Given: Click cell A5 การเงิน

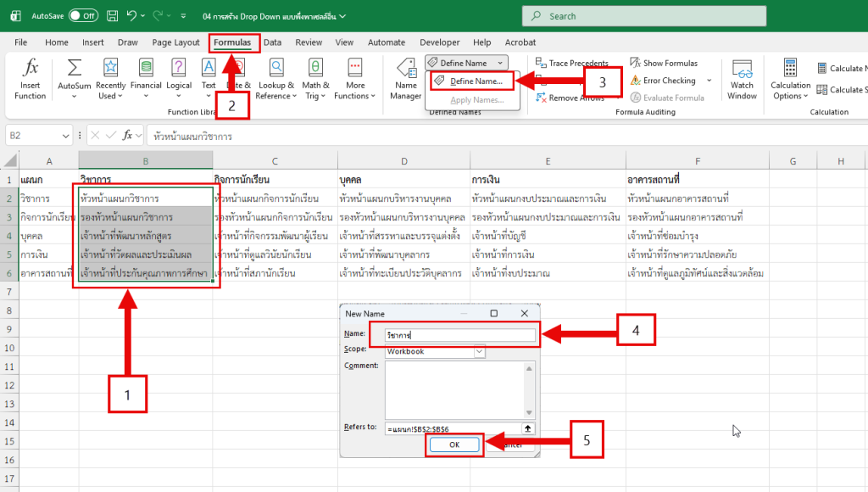Looking at the screenshot, I should (48, 254).
